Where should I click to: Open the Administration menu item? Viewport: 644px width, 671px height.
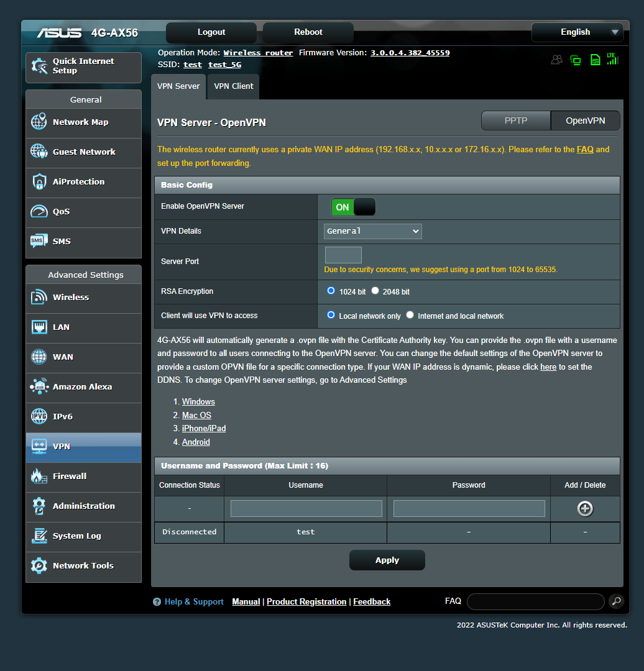point(83,506)
